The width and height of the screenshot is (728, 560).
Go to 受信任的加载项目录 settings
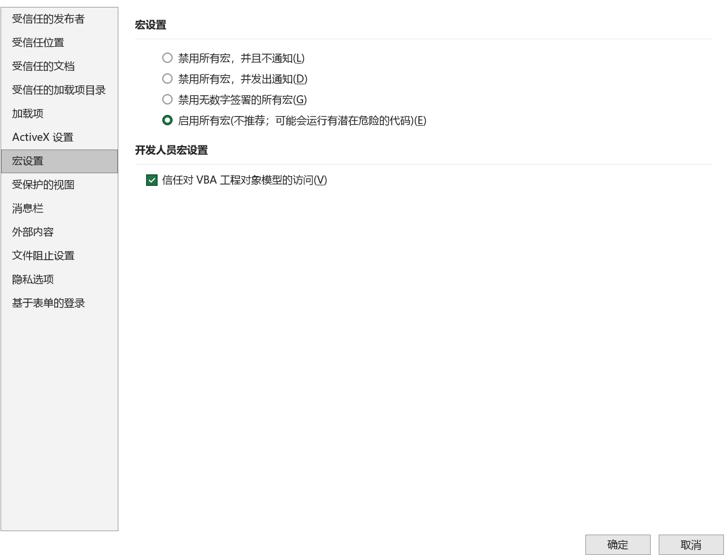[x=58, y=90]
